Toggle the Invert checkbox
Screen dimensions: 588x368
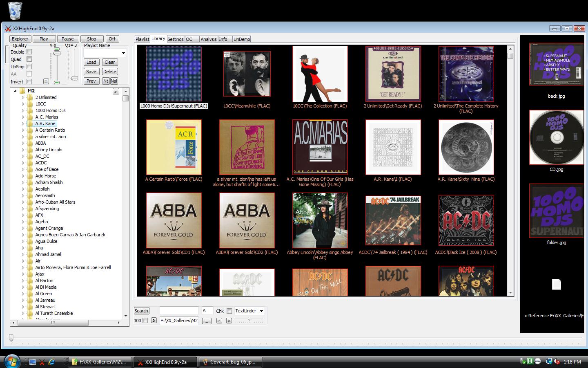tap(29, 81)
